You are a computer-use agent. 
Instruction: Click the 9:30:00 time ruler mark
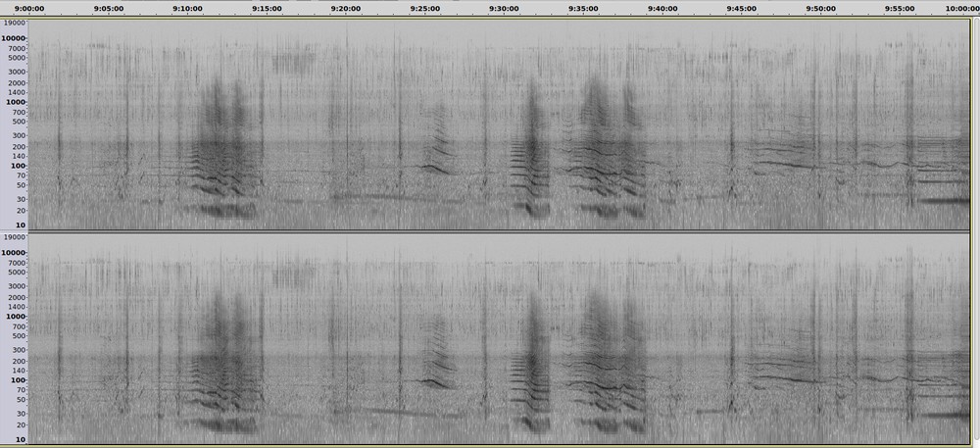[x=504, y=8]
